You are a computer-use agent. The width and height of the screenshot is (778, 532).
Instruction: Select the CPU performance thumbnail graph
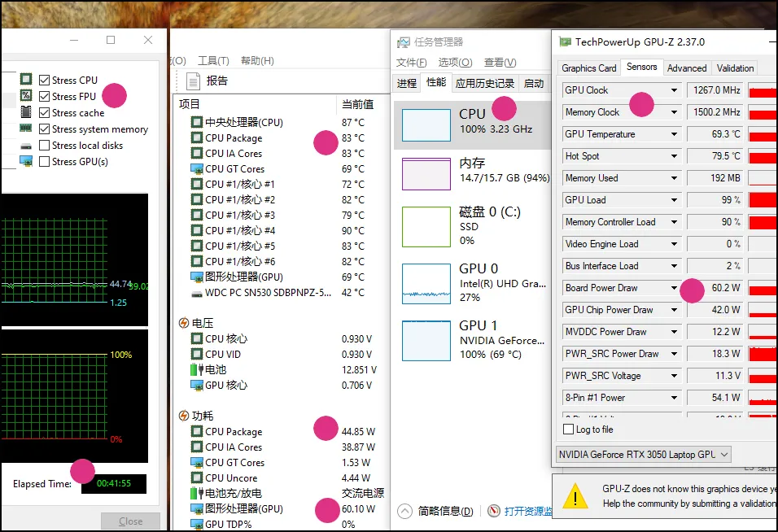tap(426, 125)
